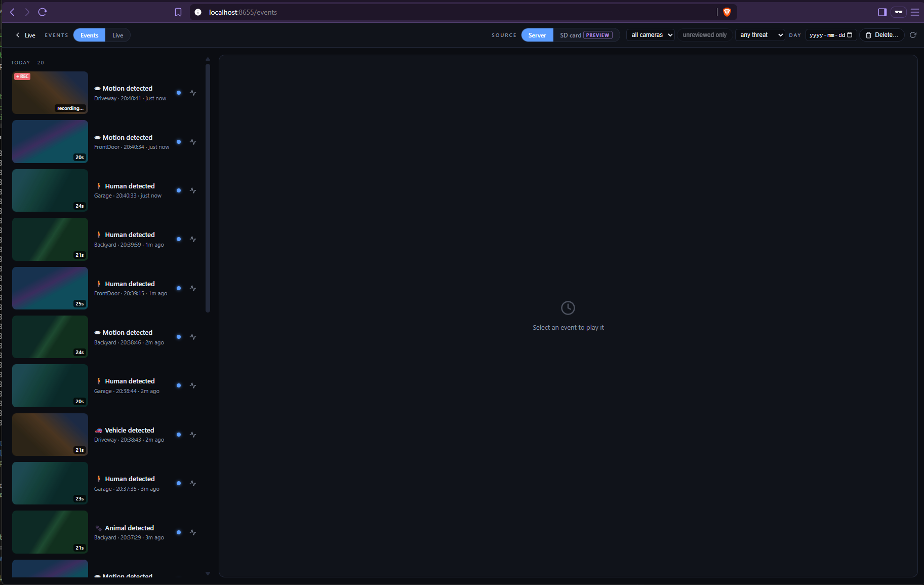The height and width of the screenshot is (585, 924).
Task: Click the Brave Shields lion icon
Action: (x=727, y=12)
